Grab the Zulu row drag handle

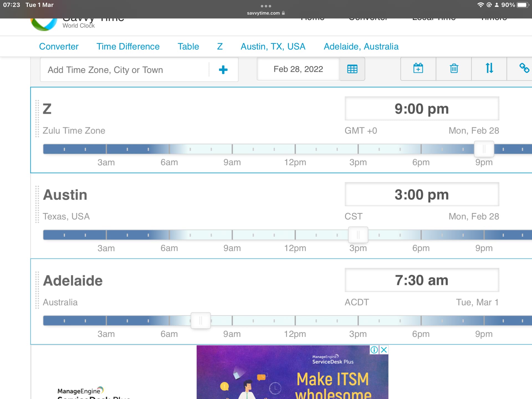click(37, 119)
